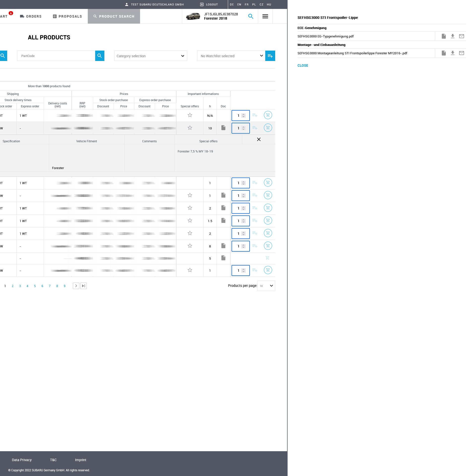476x476 pixels.
Task: Open the Products per page dropdown
Action: tap(266, 286)
